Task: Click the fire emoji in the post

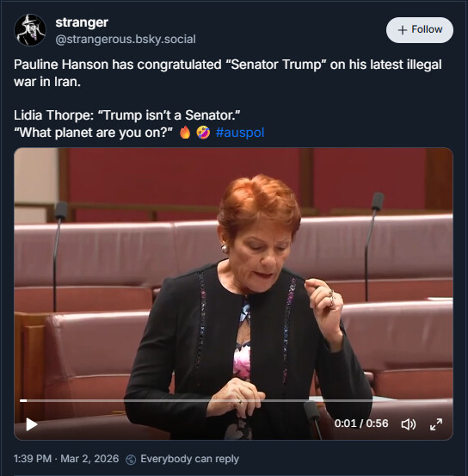Action: (185, 133)
